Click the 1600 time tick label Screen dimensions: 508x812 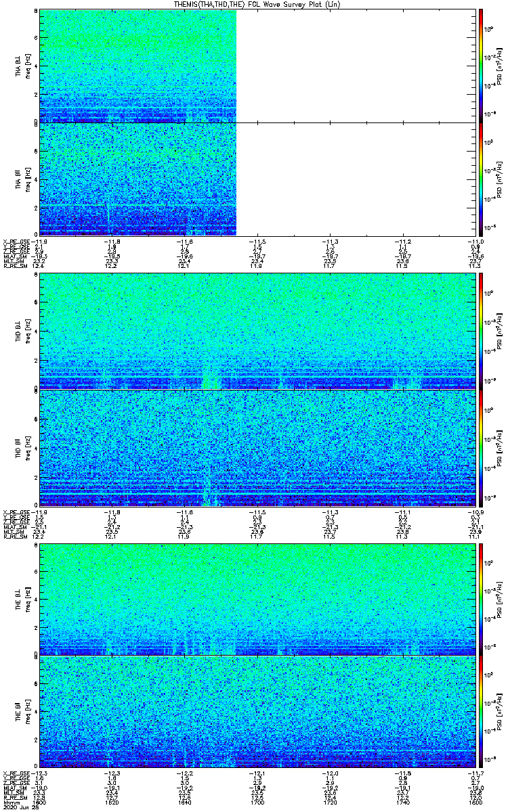pos(40,801)
